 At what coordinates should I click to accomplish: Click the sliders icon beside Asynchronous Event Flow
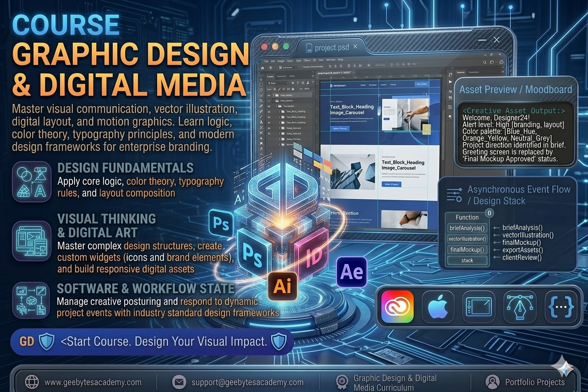(x=454, y=195)
